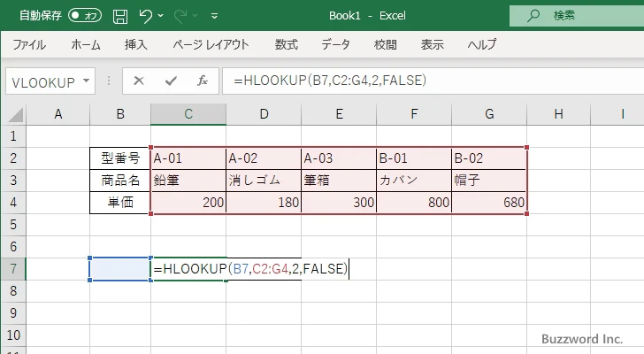Click the price cell 300
The height and width of the screenshot is (354, 644).
339,203
